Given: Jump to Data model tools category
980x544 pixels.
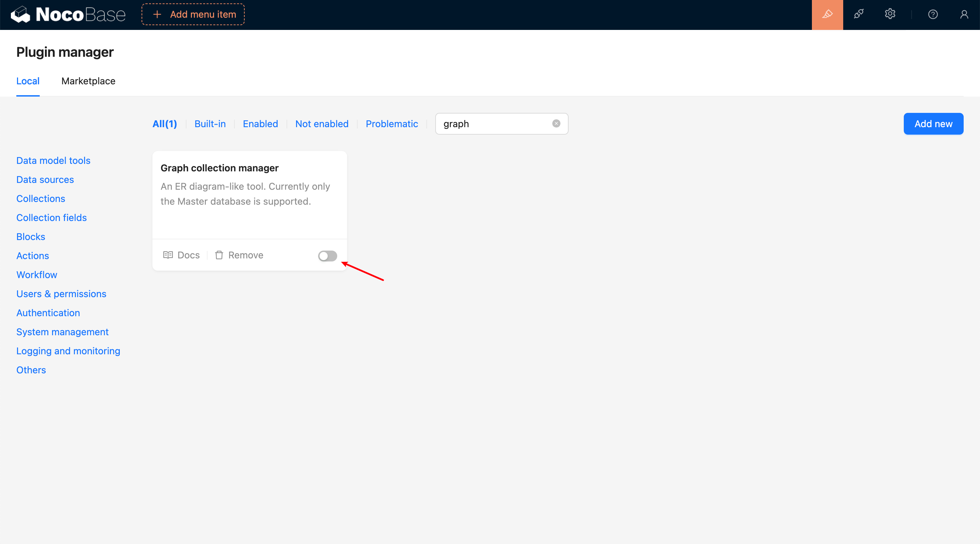Looking at the screenshot, I should click(x=53, y=160).
